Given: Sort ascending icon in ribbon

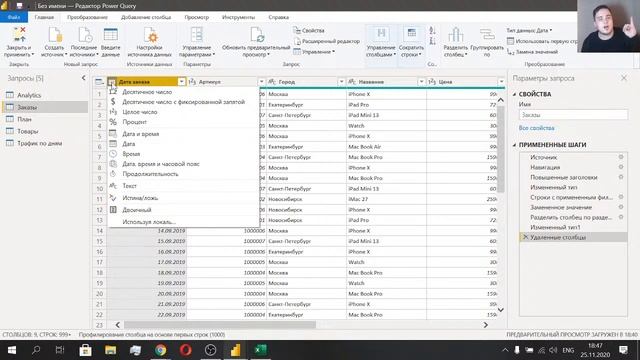Looking at the screenshot, I should pyautogui.click(x=432, y=31).
